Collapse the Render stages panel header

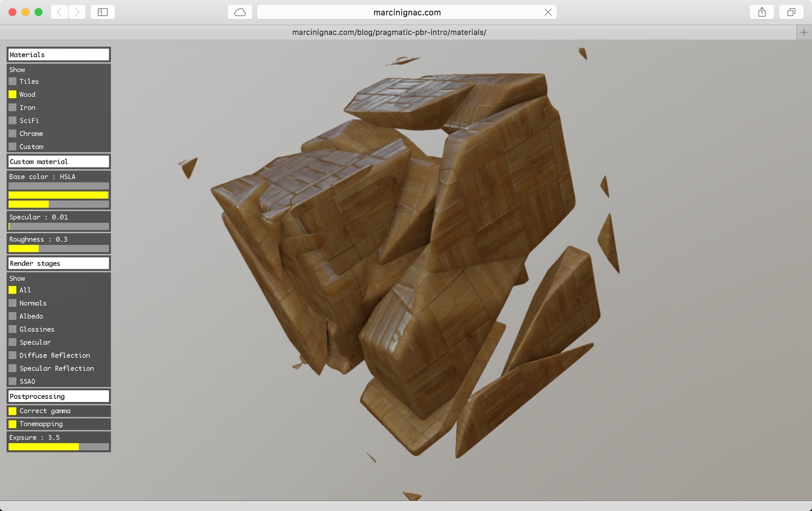59,263
